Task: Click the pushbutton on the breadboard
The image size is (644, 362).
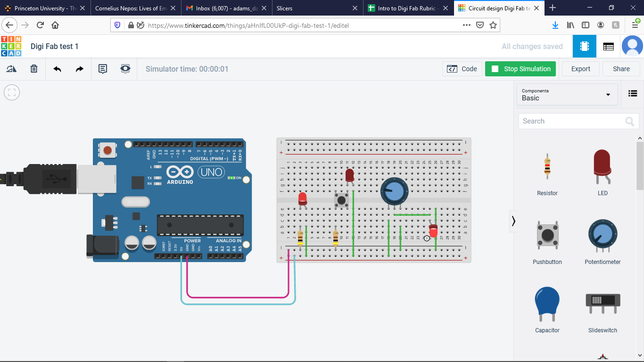Action: (341, 199)
